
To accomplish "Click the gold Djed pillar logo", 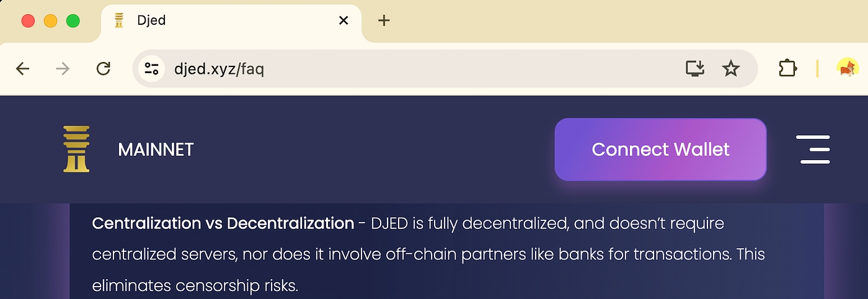I will tap(76, 149).
